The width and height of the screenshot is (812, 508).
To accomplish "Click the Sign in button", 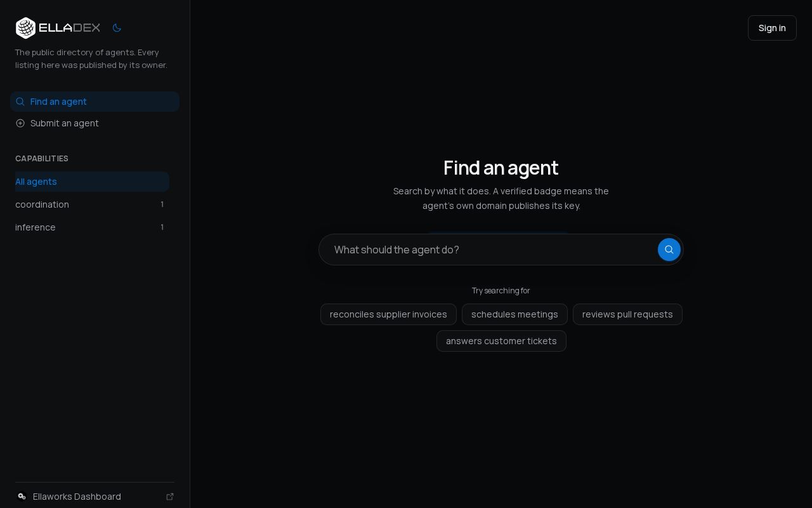I will [x=772, y=28].
